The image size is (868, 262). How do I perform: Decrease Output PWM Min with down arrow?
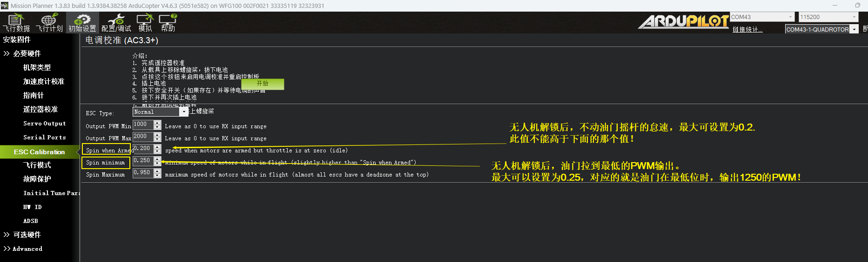tap(157, 127)
